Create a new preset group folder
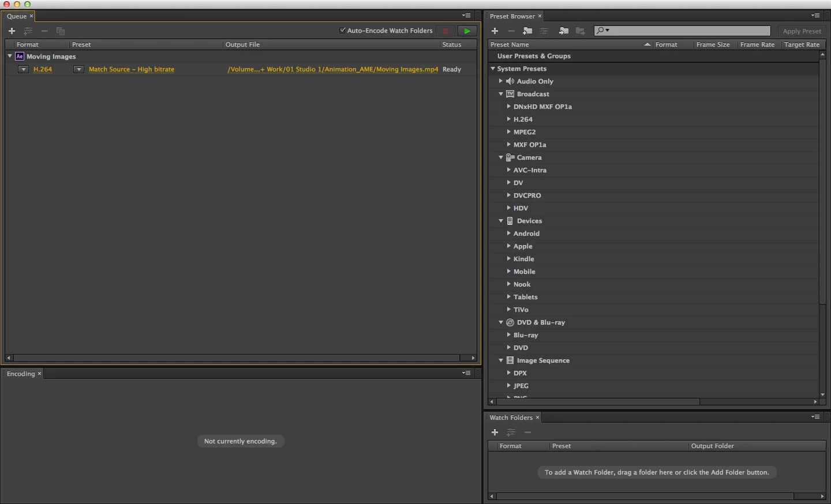 click(x=527, y=31)
